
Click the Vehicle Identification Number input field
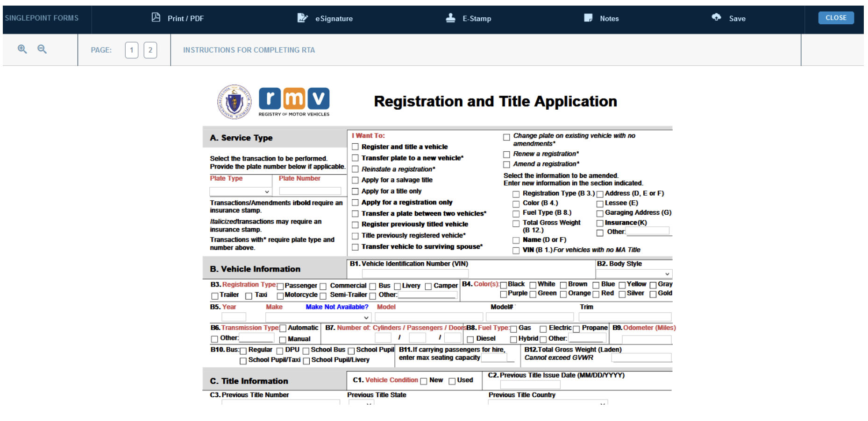tap(415, 274)
